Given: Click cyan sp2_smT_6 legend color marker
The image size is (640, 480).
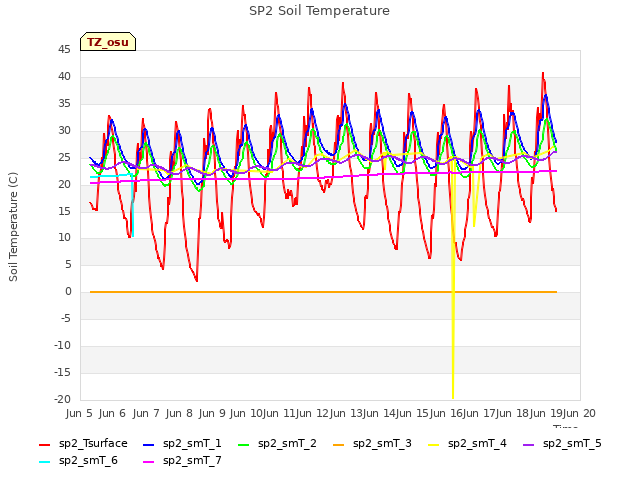Looking at the screenshot, I should click(x=44, y=462).
